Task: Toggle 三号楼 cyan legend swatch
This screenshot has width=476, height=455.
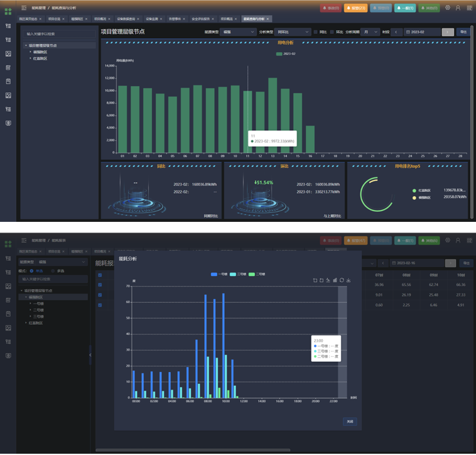Action: click(233, 274)
